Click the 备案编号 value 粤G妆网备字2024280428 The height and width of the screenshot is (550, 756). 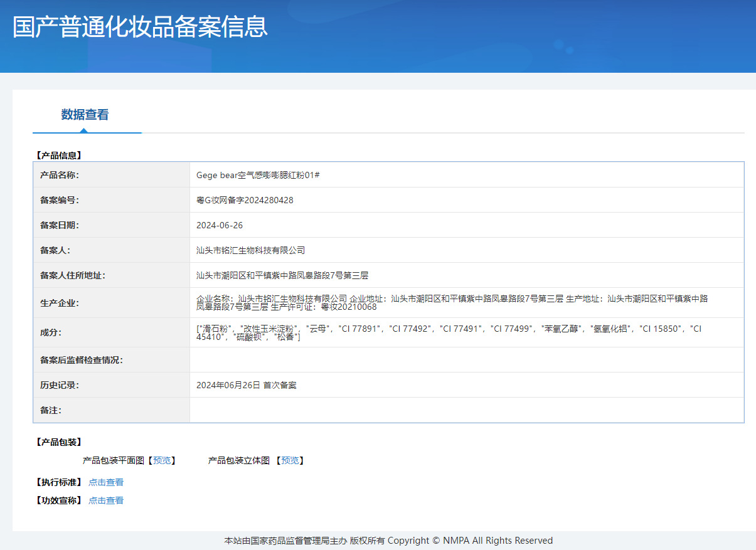pos(245,200)
